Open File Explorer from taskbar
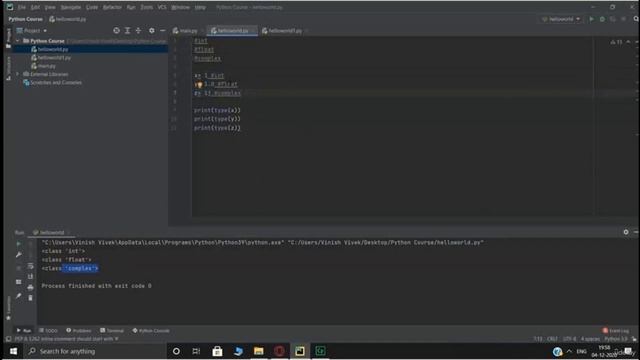This screenshot has height=360, width=640. [259, 351]
